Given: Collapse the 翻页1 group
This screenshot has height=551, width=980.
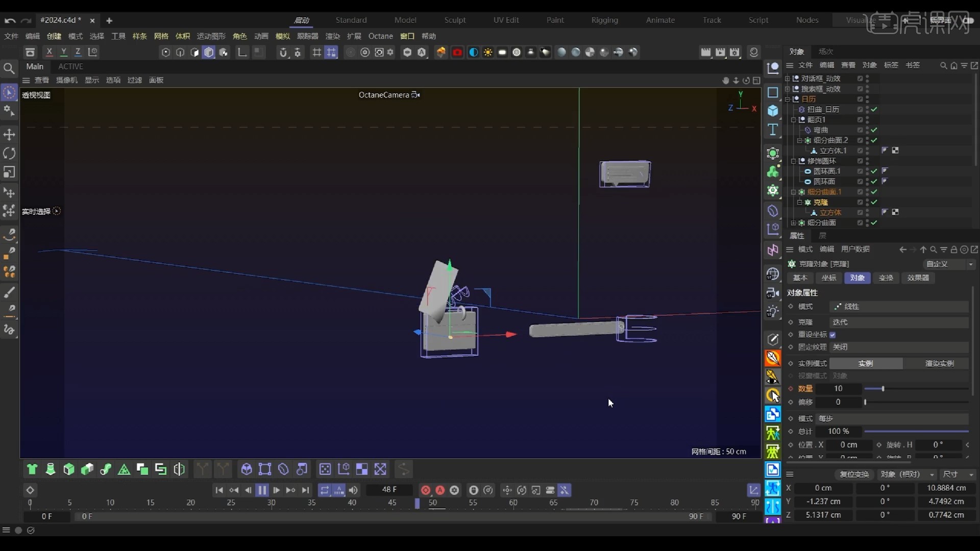Looking at the screenshot, I should click(793, 120).
